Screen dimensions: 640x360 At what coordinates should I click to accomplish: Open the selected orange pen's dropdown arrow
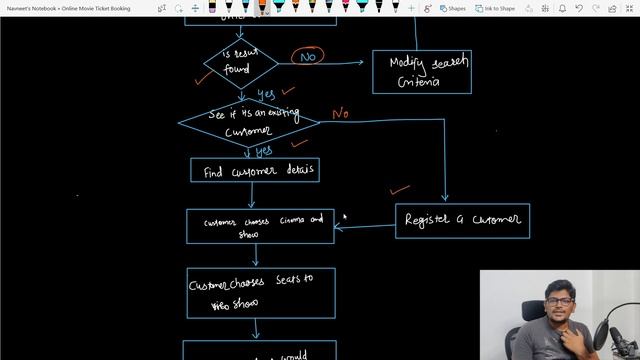point(267,13)
